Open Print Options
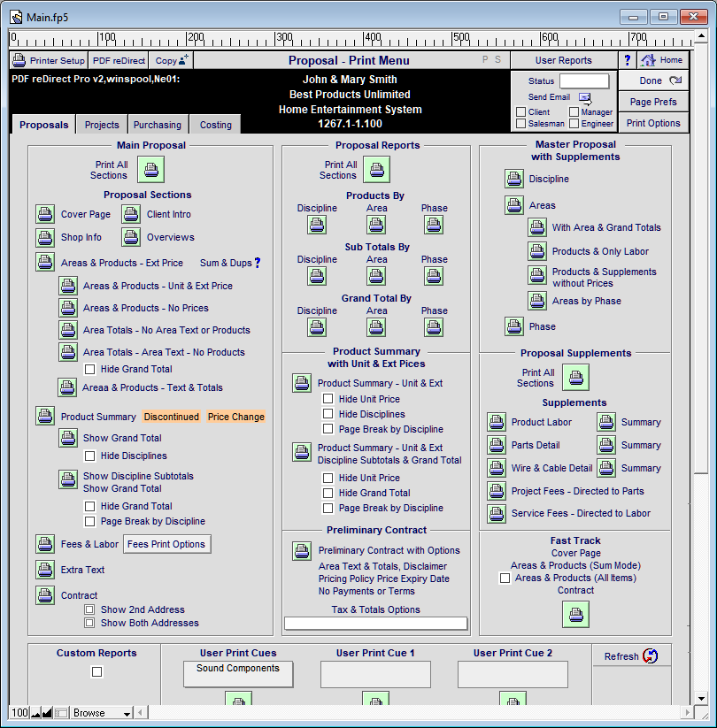This screenshot has width=717, height=728. tap(653, 123)
